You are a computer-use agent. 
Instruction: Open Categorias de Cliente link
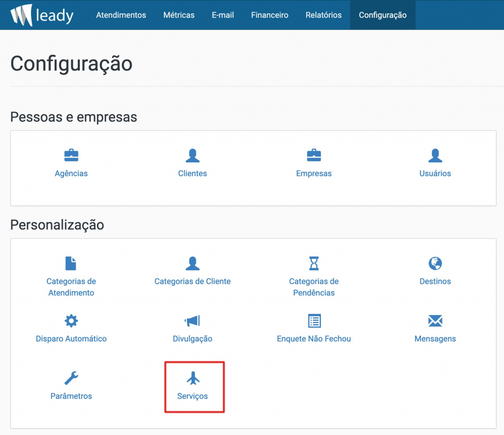pos(192,281)
